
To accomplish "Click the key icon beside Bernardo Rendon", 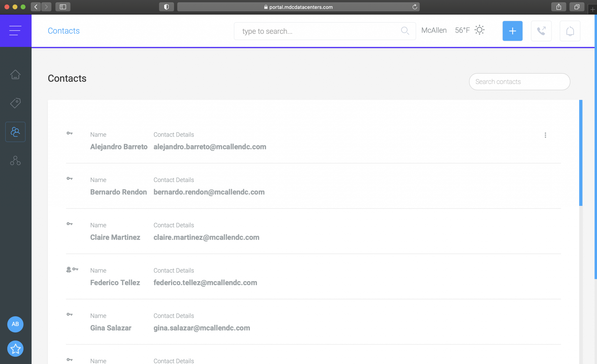I will click(69, 179).
